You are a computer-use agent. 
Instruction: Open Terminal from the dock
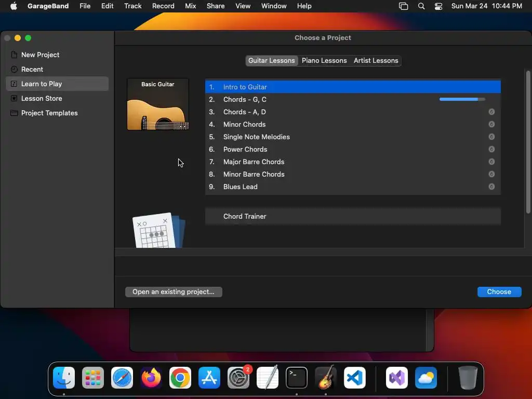pos(297,378)
